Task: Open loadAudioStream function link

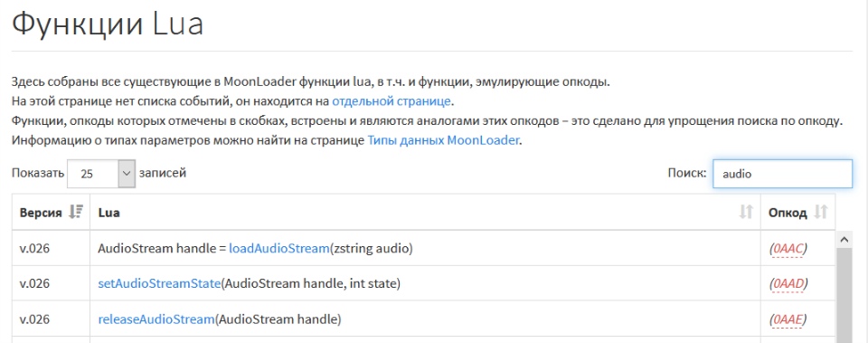Action: click(x=279, y=248)
